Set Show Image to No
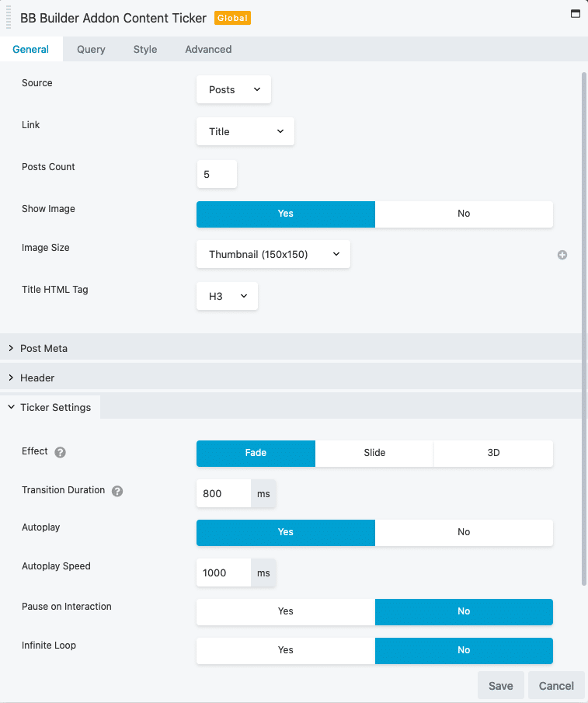588x703 pixels. (x=464, y=214)
